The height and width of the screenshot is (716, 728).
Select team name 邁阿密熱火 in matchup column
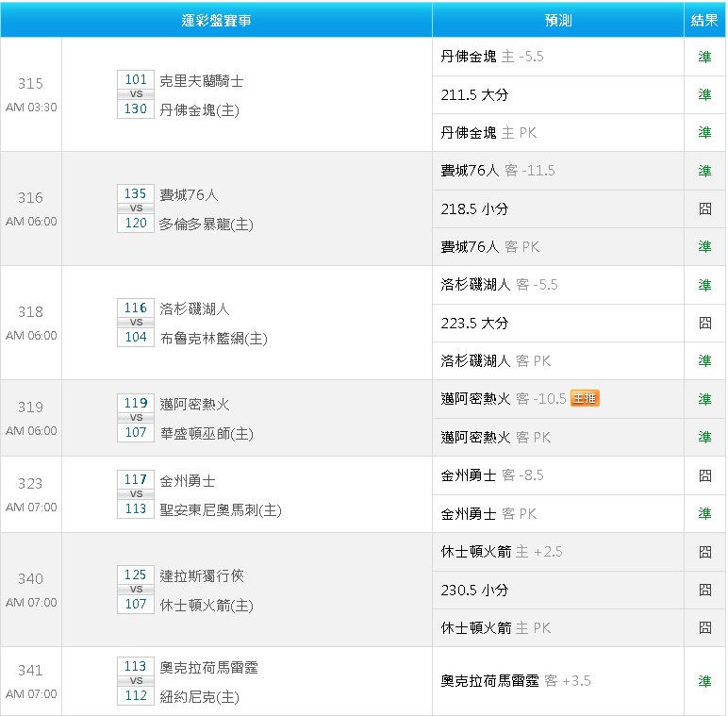(x=194, y=405)
